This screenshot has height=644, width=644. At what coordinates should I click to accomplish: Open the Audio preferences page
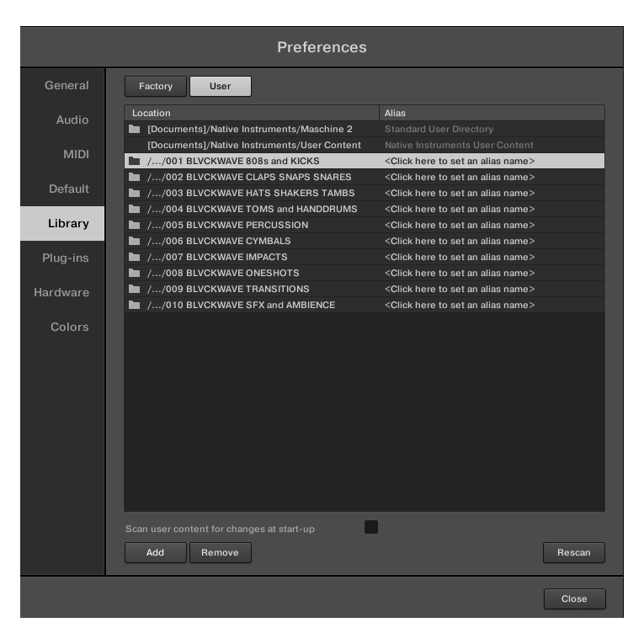pyautogui.click(x=72, y=120)
